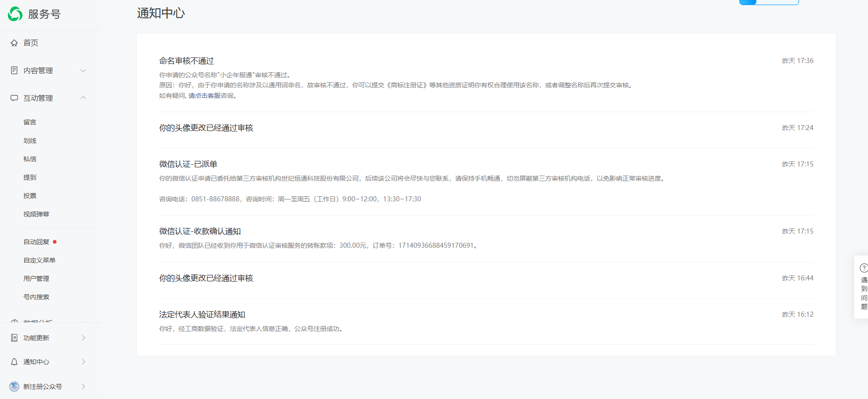This screenshot has width=868, height=399.
Task: Open the 微信认证-收款确认通知 notification
Action: tap(200, 231)
